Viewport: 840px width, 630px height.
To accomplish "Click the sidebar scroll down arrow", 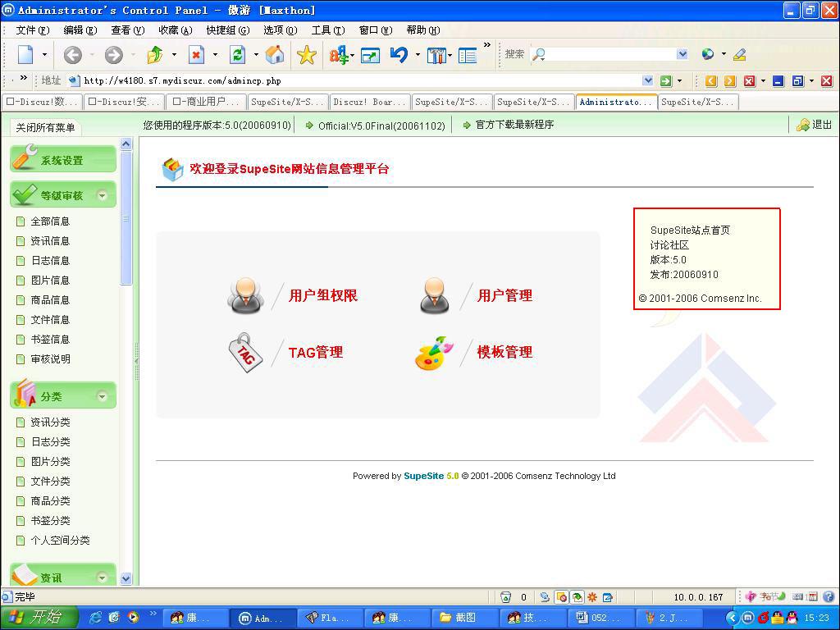I will (x=126, y=578).
